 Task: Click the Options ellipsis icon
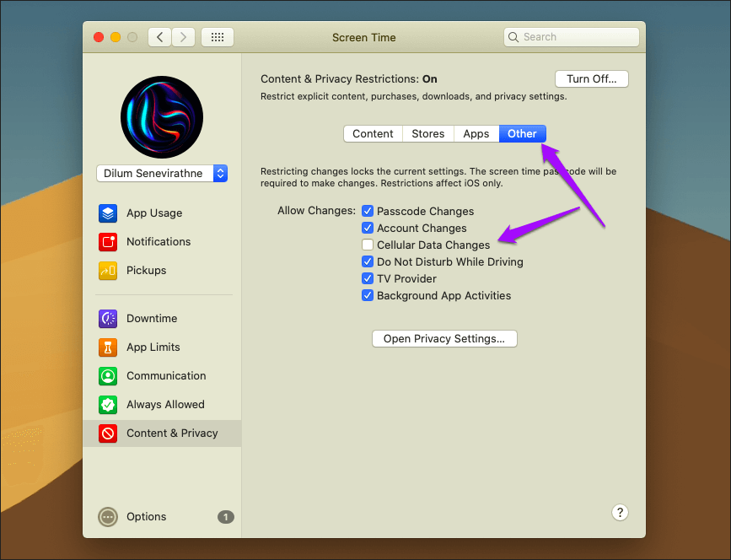click(108, 517)
